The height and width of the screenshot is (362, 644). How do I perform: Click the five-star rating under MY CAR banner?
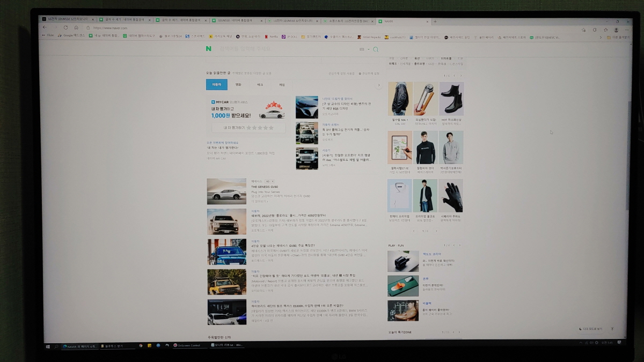(260, 128)
